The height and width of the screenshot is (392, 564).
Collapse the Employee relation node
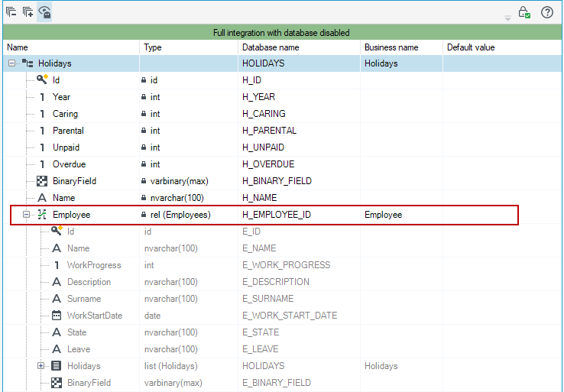tap(26, 215)
